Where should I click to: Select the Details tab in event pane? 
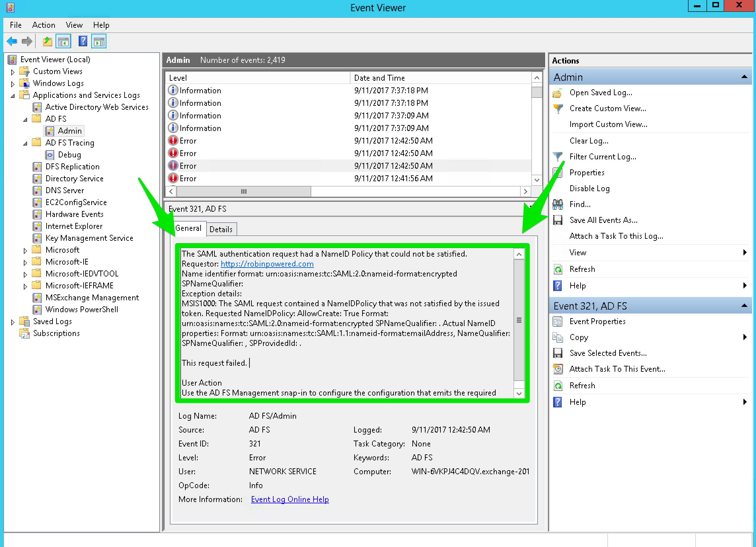[220, 229]
